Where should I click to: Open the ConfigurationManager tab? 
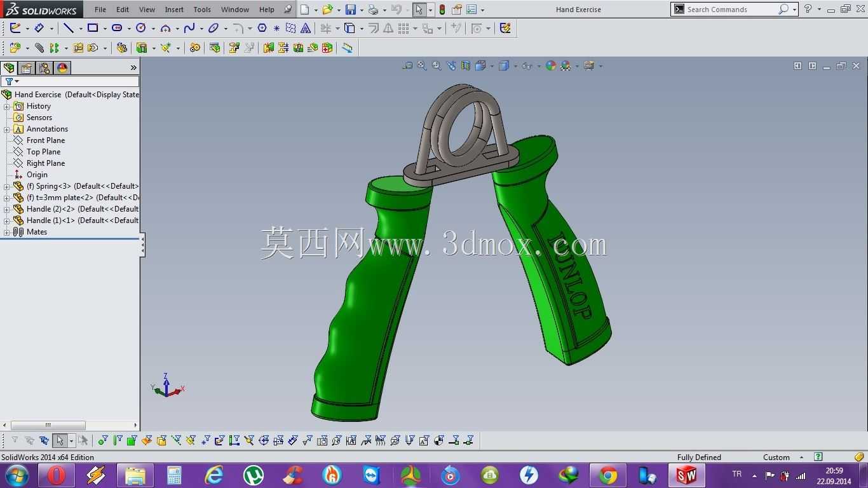click(x=44, y=68)
